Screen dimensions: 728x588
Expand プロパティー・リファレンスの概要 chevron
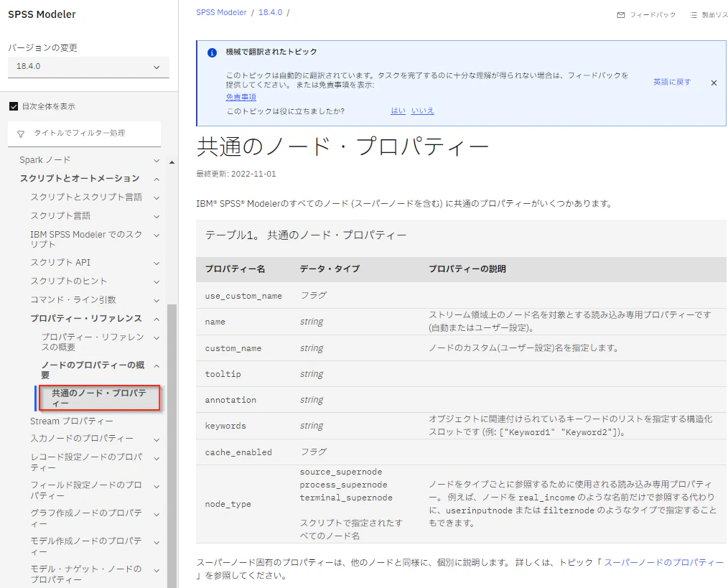(157, 337)
